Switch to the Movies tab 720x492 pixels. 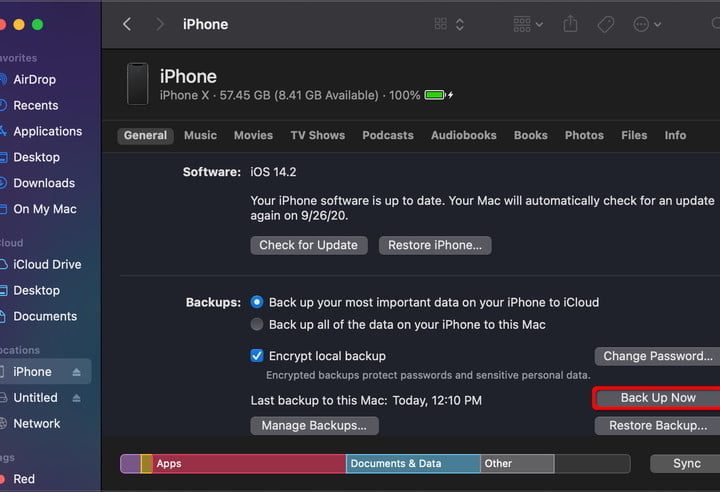tap(253, 136)
